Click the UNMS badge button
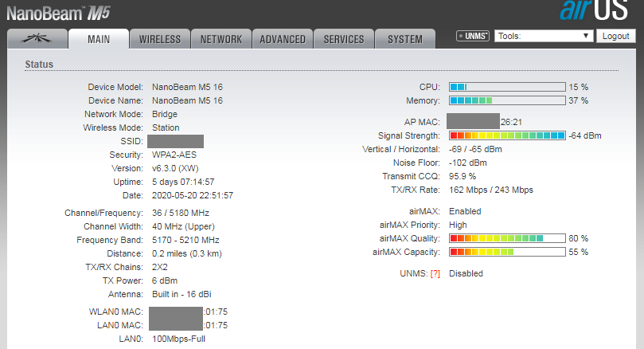This screenshot has height=349, width=644. tap(473, 36)
